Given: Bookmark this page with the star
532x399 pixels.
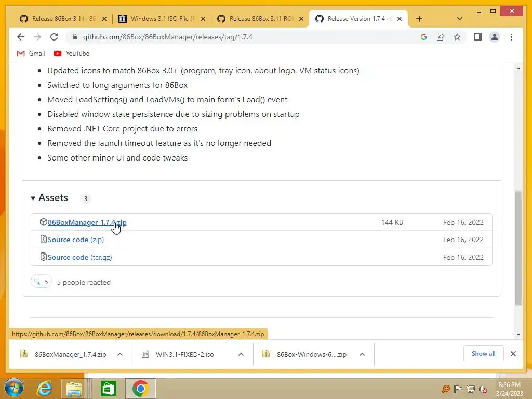Looking at the screenshot, I should [x=457, y=37].
